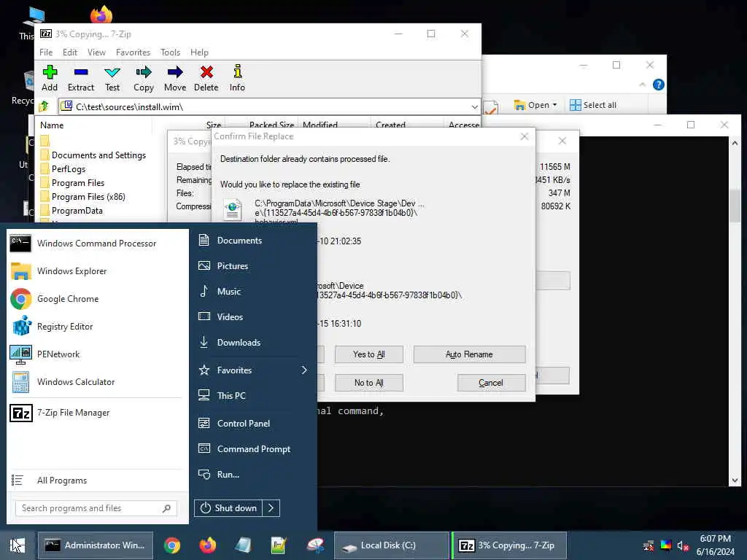Click Firefox desktop shortcut icon
Image resolution: width=747 pixels, height=560 pixels.
click(101, 15)
